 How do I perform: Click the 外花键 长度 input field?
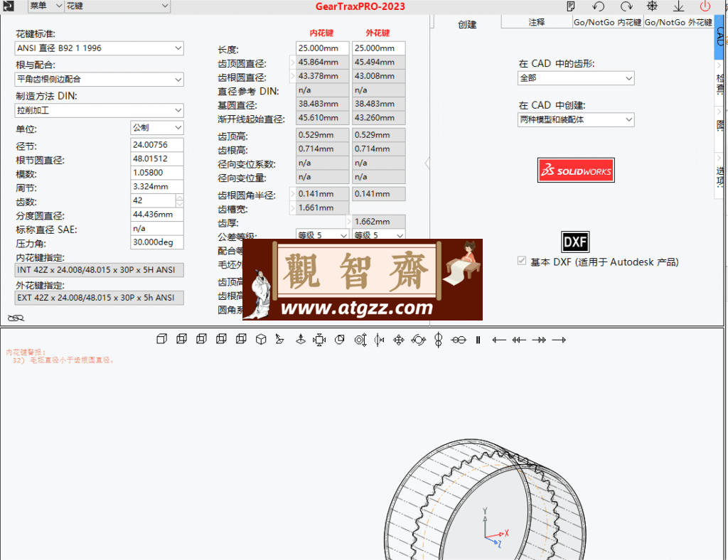[378, 48]
